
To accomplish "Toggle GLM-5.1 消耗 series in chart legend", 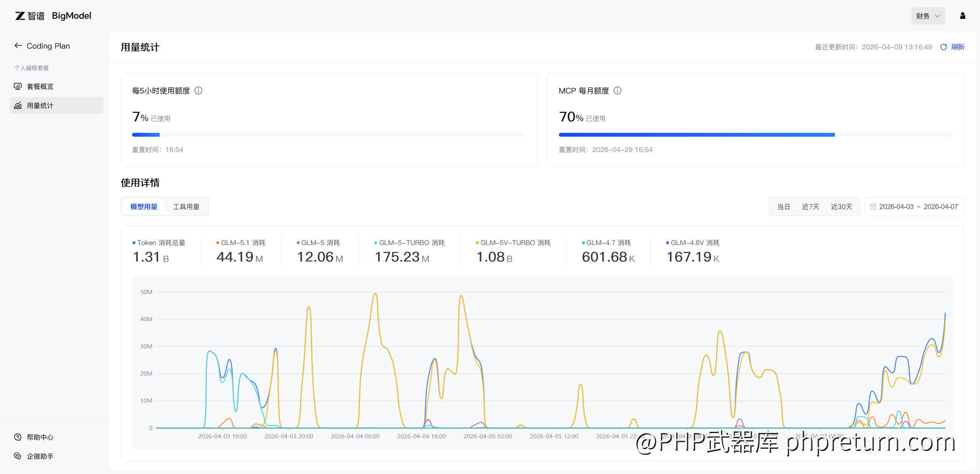I will coord(241,243).
